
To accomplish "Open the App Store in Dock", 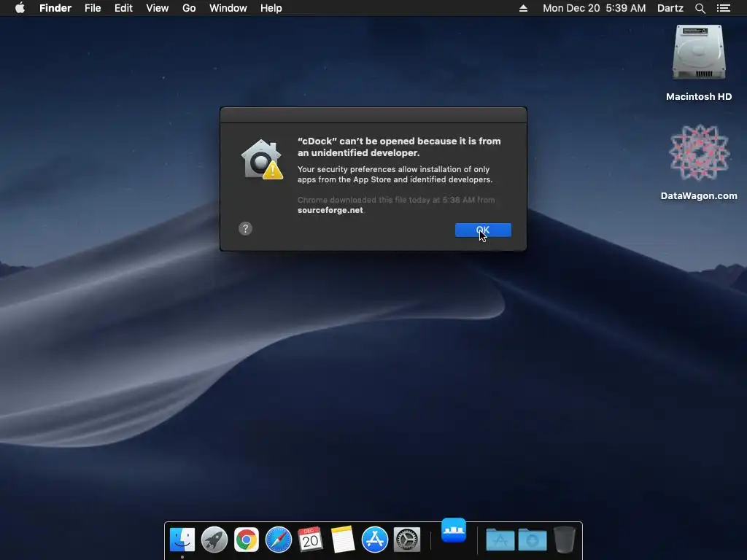I will 374,540.
